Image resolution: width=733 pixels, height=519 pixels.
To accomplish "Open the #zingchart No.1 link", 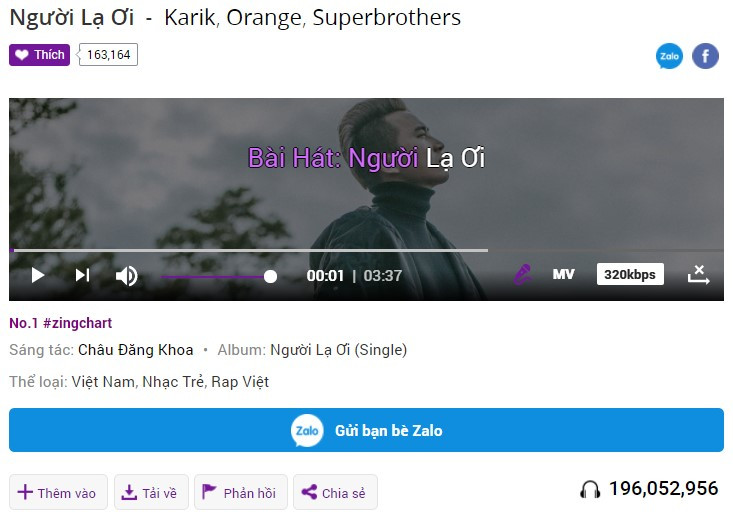I will 60,323.
